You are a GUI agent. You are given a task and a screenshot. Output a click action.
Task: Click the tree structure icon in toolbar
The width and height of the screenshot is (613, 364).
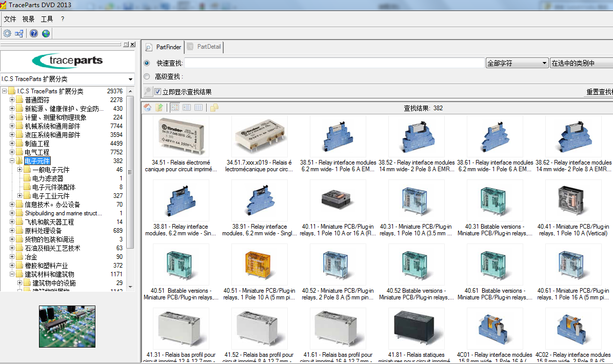point(19,33)
